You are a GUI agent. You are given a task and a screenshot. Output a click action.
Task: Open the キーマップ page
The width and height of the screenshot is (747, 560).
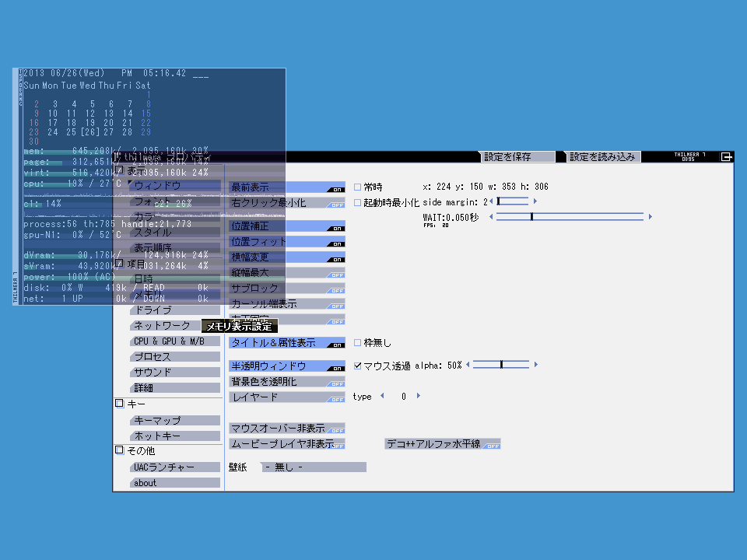pyautogui.click(x=175, y=421)
